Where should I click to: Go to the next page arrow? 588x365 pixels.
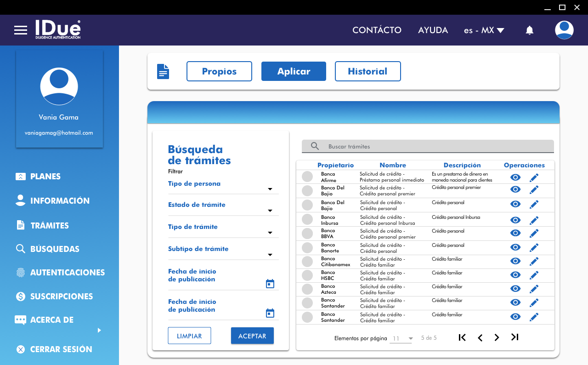(497, 337)
